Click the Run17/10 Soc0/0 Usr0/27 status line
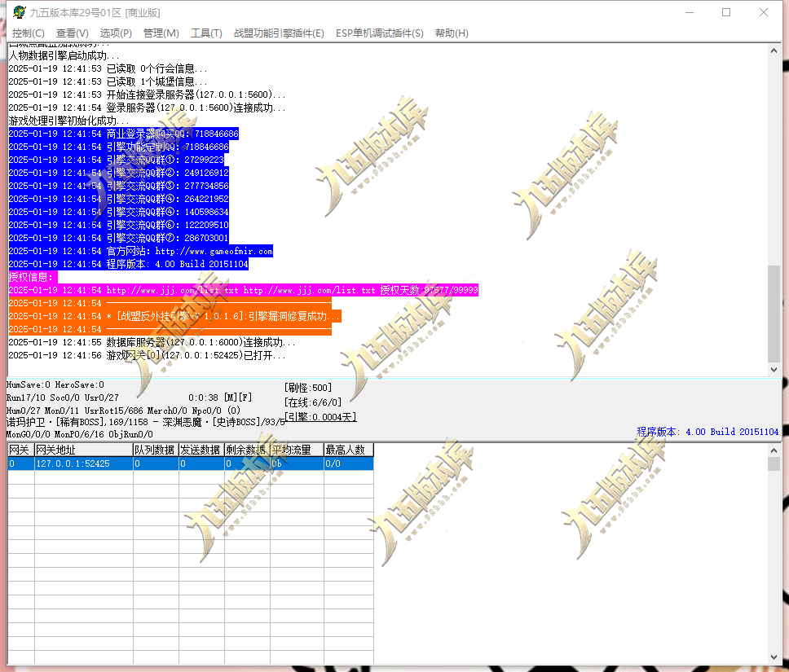 click(x=63, y=397)
